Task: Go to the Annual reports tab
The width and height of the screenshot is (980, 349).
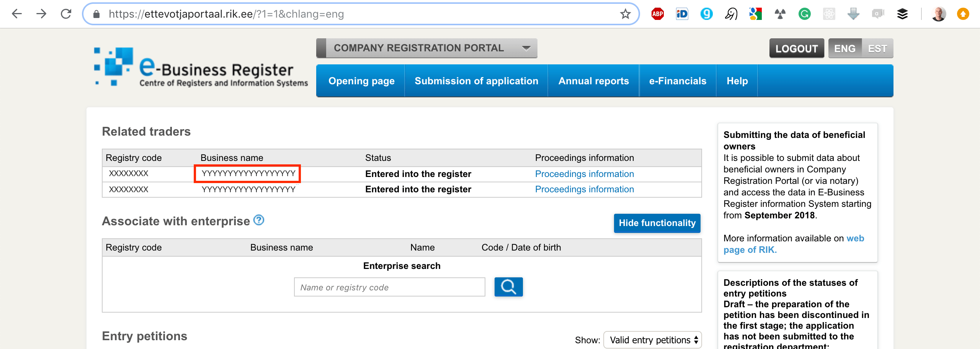Action: pyautogui.click(x=593, y=81)
